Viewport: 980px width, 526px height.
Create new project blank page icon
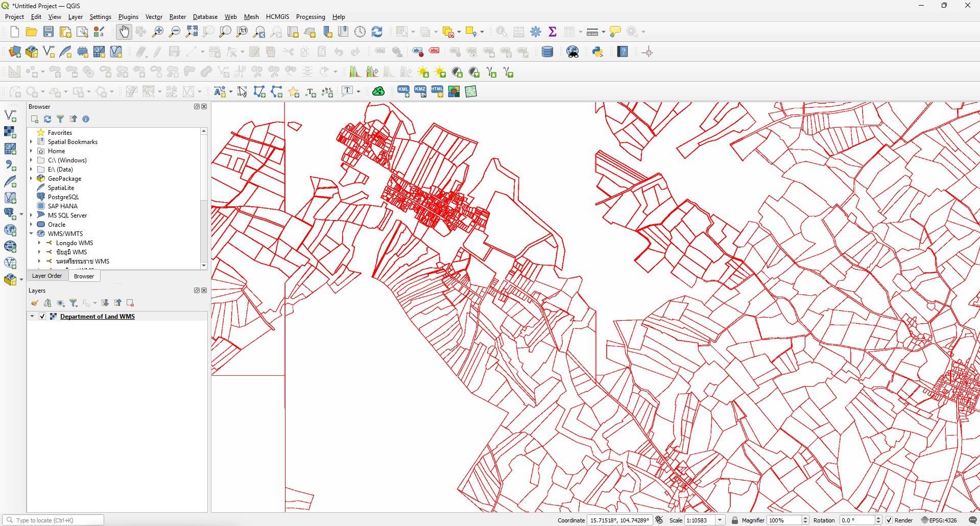coord(14,32)
